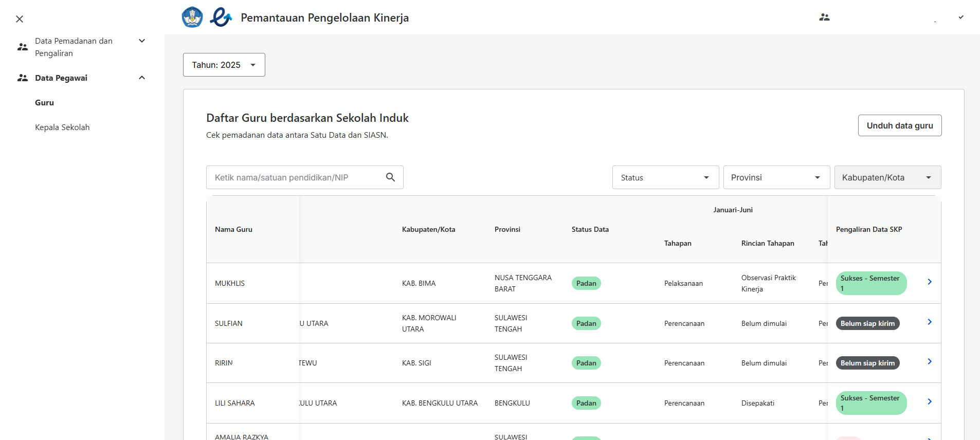Click the Nama Guru column header
The height and width of the screenshot is (440, 980).
[233, 229]
